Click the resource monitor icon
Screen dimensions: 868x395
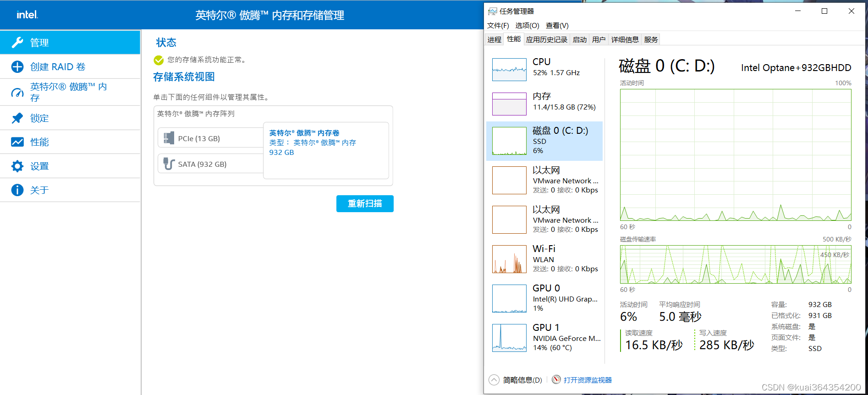[x=556, y=379]
